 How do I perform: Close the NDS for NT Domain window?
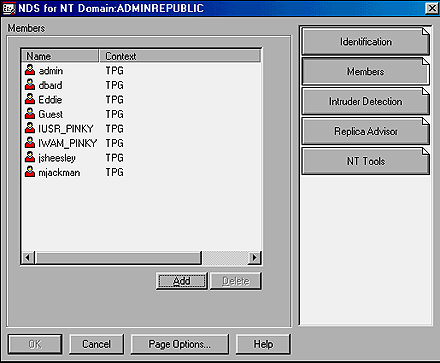pos(432,8)
